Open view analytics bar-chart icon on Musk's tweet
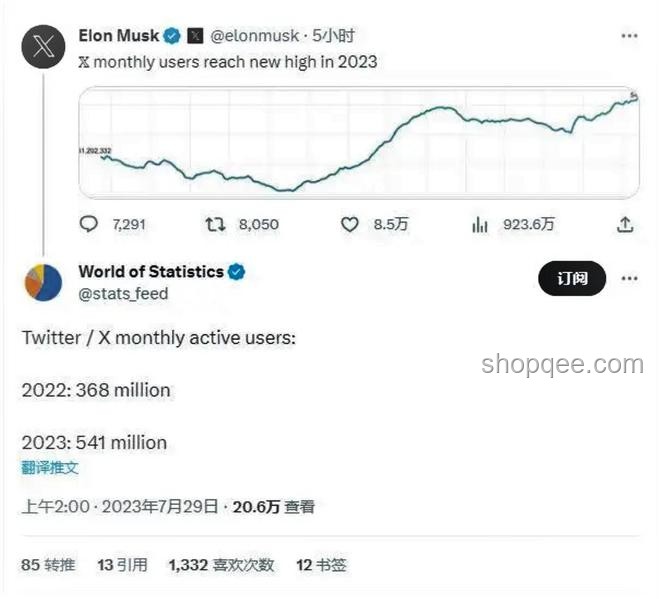The height and width of the screenshot is (599, 660). pyautogui.click(x=479, y=224)
